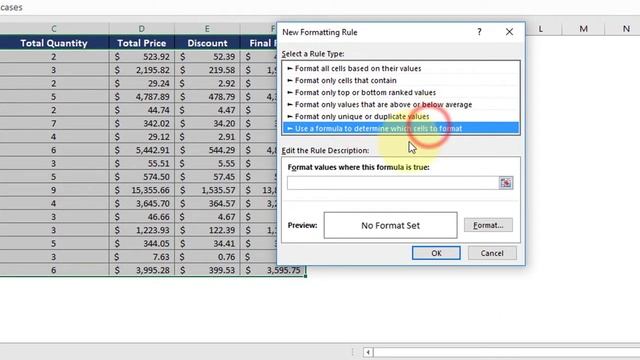Screen dimensions: 640x360
Task: Select 'Format all cells based on their values'
Action: (401, 69)
